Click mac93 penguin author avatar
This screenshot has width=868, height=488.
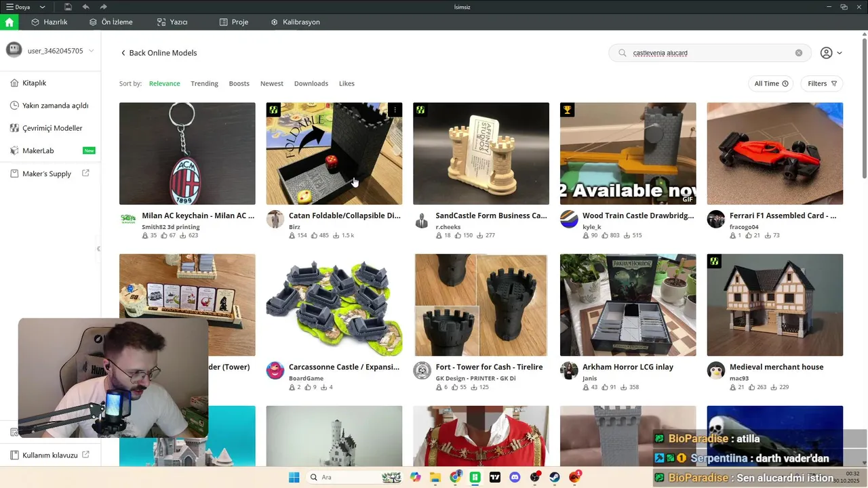[716, 371]
